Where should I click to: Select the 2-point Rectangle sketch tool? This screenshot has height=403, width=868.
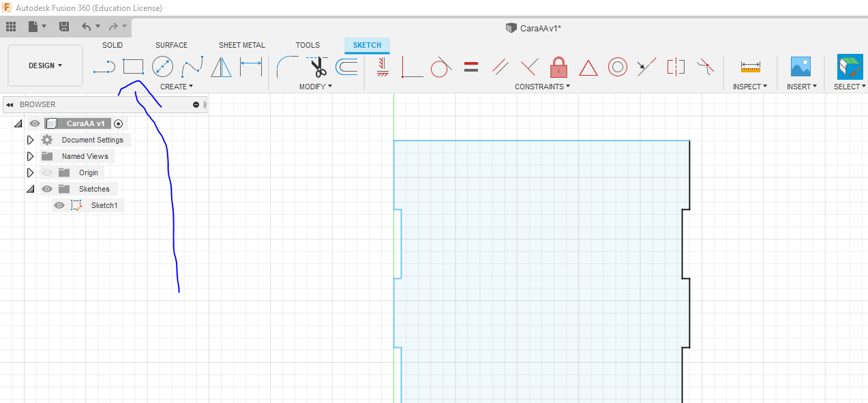point(133,67)
